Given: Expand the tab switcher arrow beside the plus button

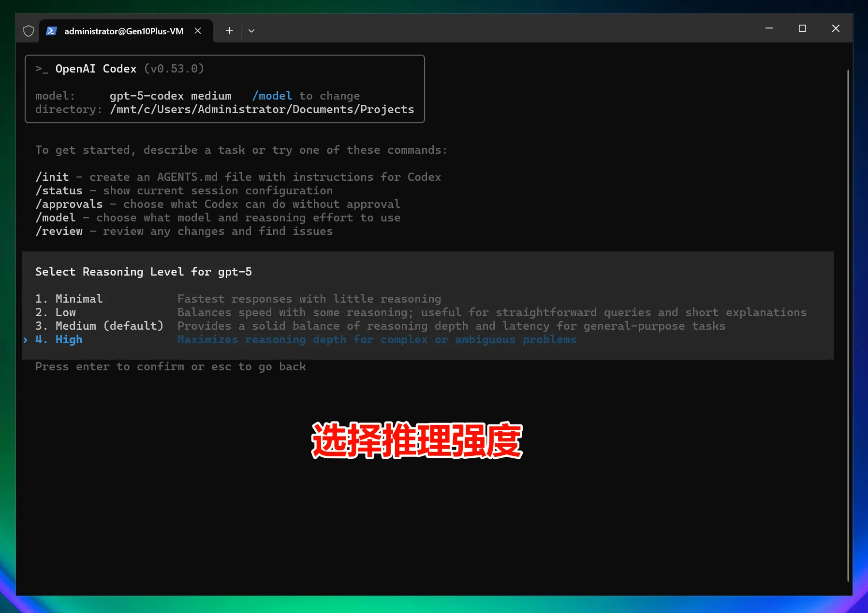Looking at the screenshot, I should [251, 30].
